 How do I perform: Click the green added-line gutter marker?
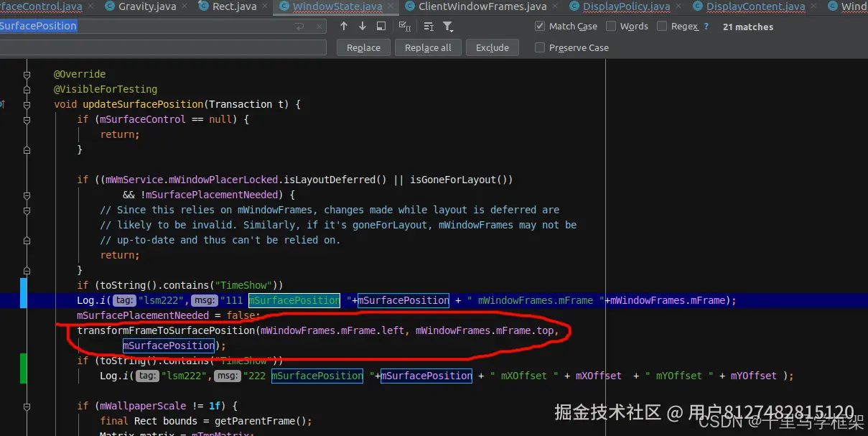[x=24, y=368]
